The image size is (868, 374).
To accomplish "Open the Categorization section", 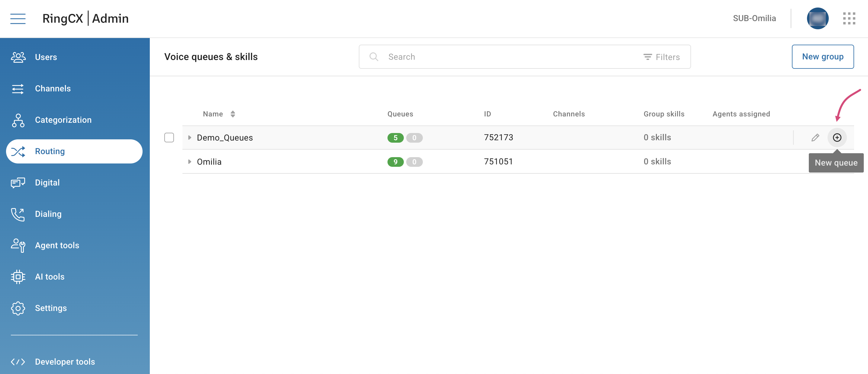I will [x=63, y=120].
